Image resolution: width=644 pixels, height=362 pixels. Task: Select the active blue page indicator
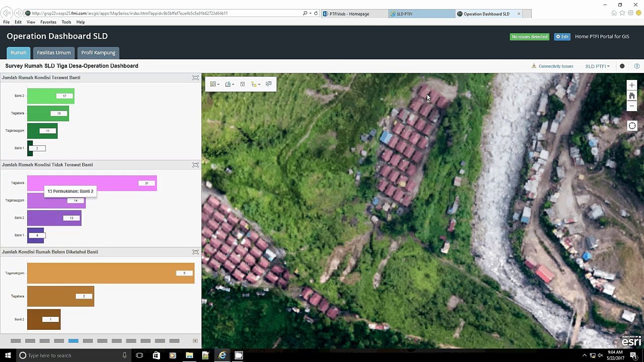pyautogui.click(x=73, y=341)
